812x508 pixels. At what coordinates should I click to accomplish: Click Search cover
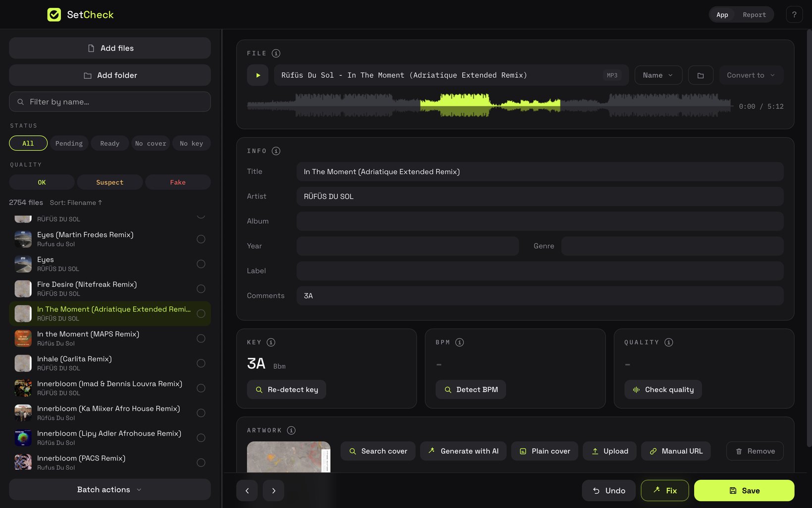click(x=378, y=451)
